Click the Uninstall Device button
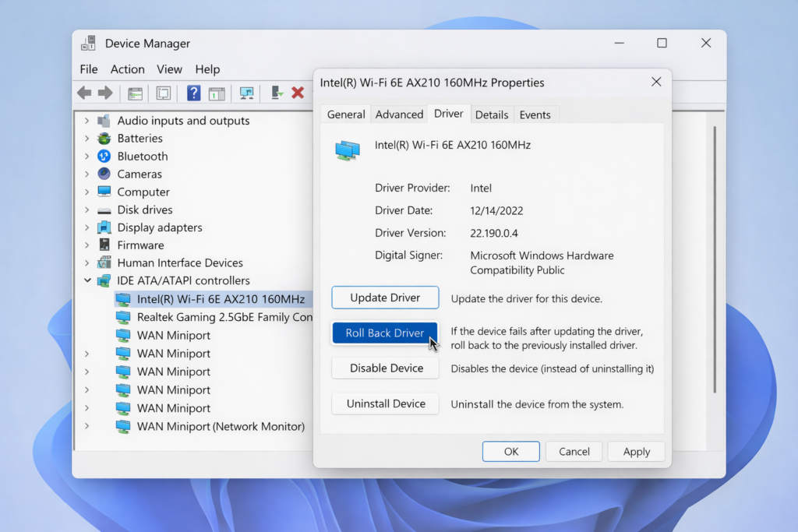Image resolution: width=798 pixels, height=532 pixels. (385, 403)
